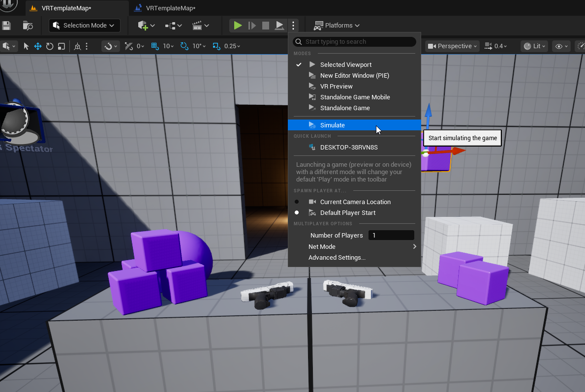Viewport: 585px width, 392px height.
Task: Expand the Net Mode submenu
Action: [354, 246]
